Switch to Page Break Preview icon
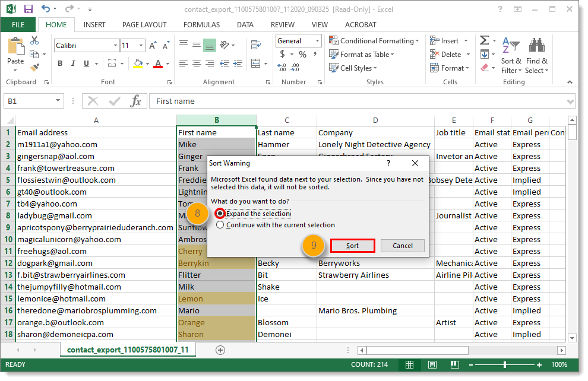Image resolution: width=588 pixels, height=381 pixels. [x=455, y=364]
